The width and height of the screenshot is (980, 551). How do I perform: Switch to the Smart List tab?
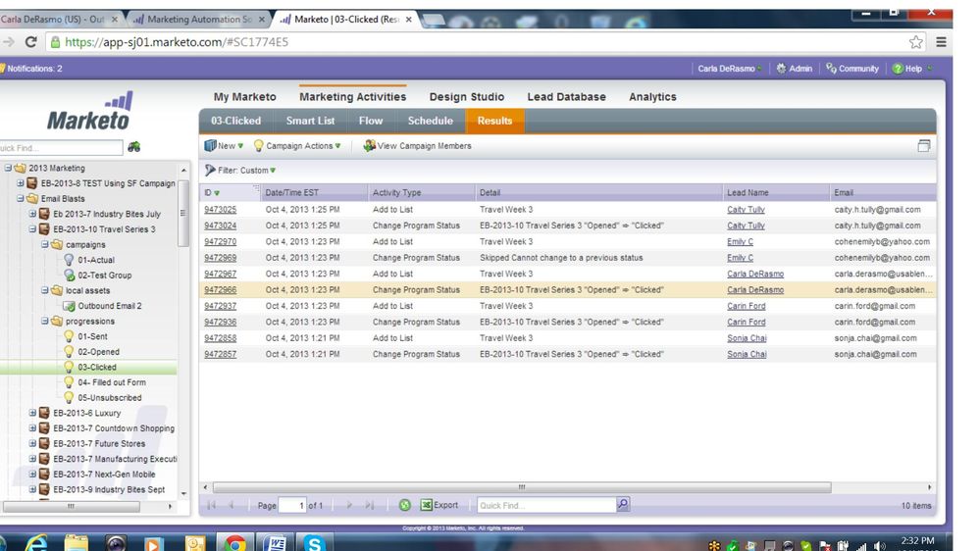pos(310,121)
